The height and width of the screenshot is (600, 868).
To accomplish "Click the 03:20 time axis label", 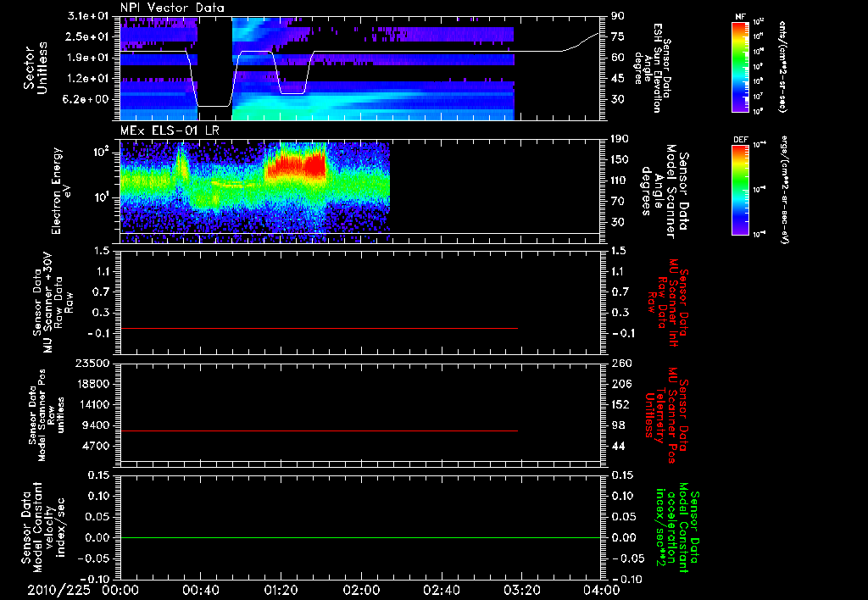I will (x=521, y=591).
